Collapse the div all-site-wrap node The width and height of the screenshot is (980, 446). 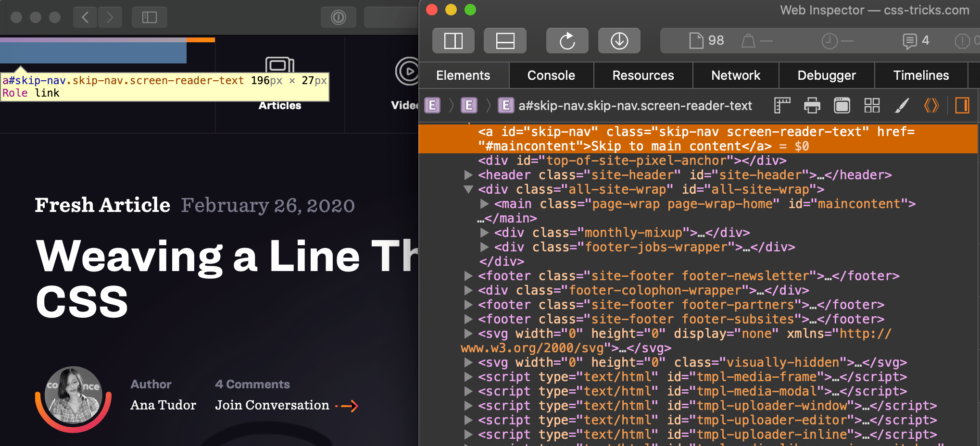click(468, 189)
